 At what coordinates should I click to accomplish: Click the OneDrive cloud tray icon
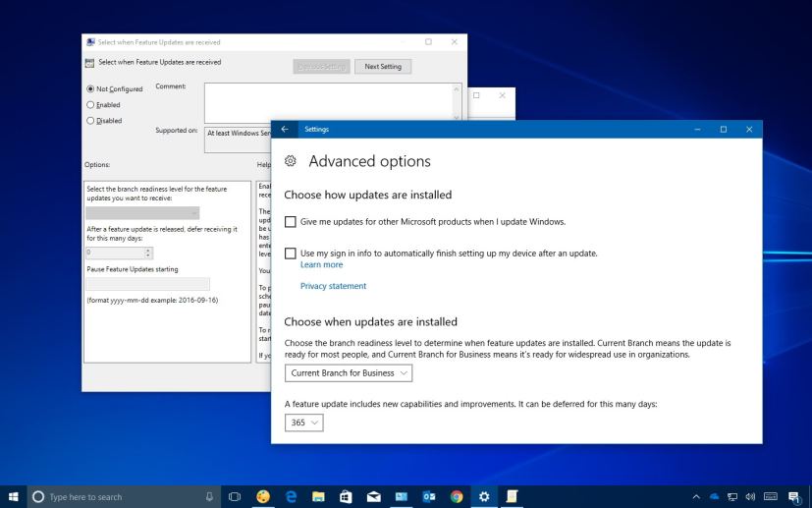click(x=715, y=496)
